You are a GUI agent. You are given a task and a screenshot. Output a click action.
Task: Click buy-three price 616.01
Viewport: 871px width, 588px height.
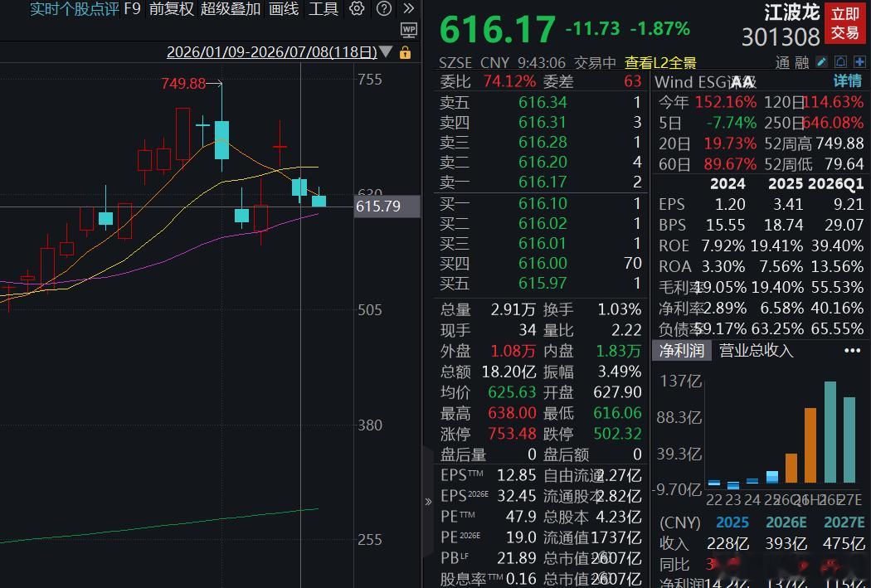pos(543,244)
